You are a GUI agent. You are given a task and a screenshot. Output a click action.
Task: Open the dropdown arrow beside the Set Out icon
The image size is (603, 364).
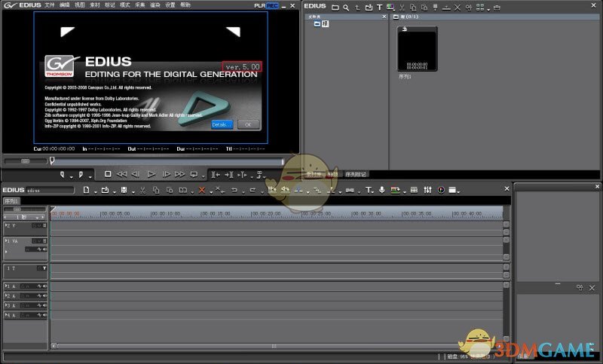(90, 177)
